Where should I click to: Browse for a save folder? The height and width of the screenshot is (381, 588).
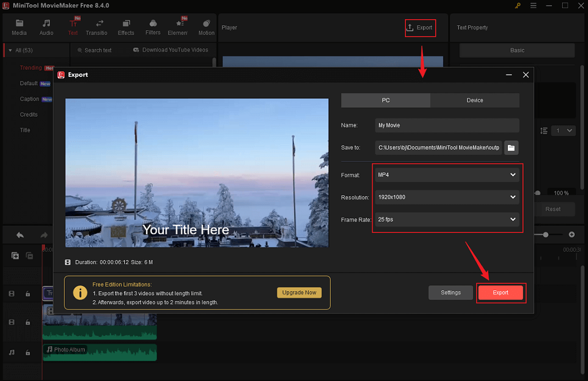click(511, 147)
